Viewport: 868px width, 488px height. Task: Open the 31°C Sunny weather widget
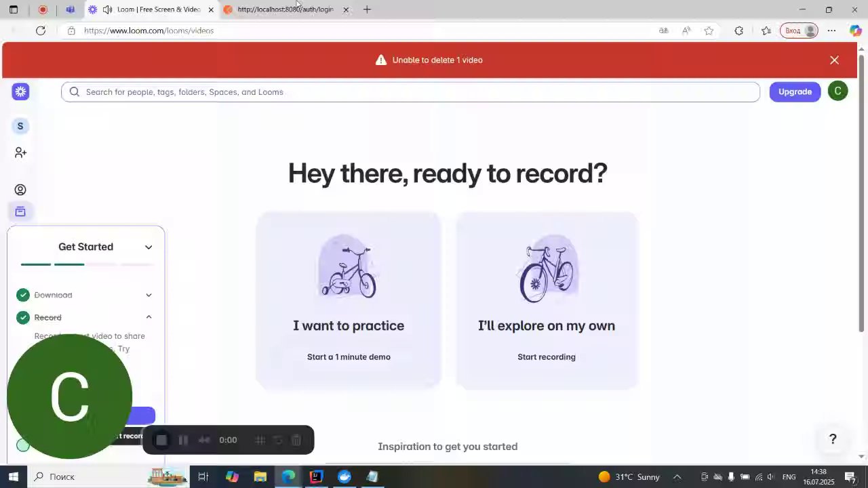point(629,476)
